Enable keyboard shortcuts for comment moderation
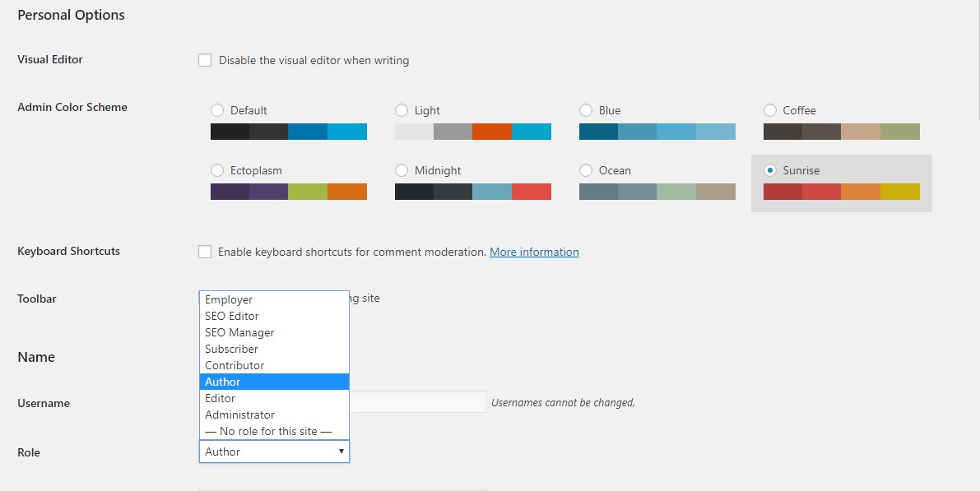The image size is (980, 491). (x=204, y=251)
